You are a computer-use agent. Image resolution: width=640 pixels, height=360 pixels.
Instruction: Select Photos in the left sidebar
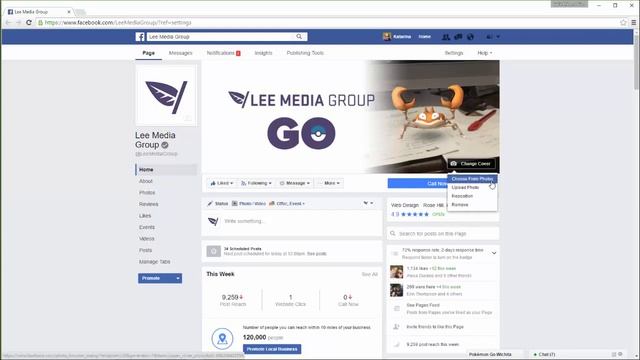pos(147,193)
